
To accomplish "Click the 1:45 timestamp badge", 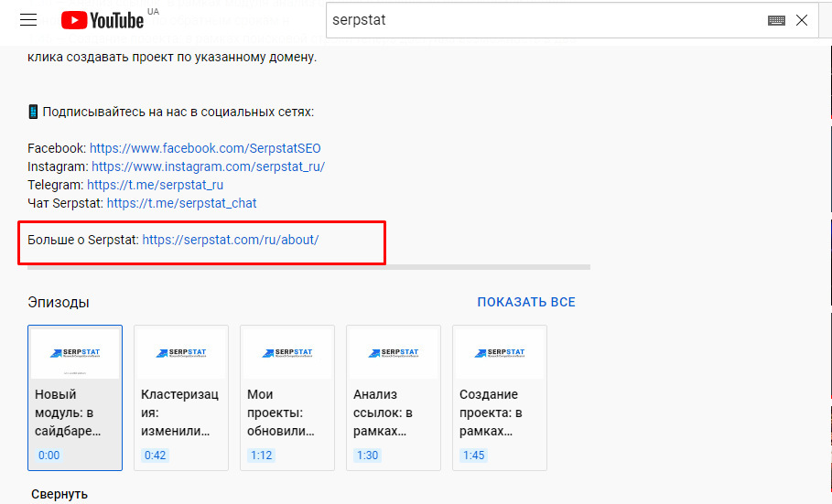I will pyautogui.click(x=473, y=456).
